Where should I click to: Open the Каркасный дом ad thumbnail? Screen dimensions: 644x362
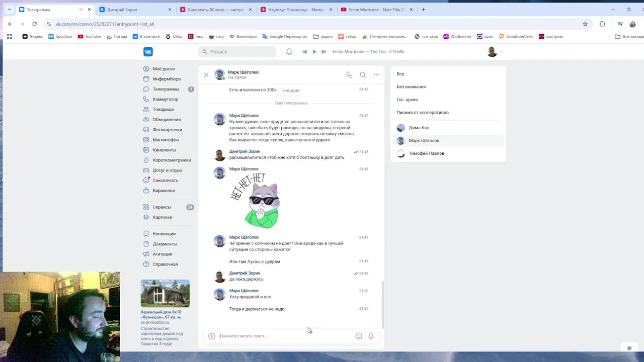[x=165, y=293]
